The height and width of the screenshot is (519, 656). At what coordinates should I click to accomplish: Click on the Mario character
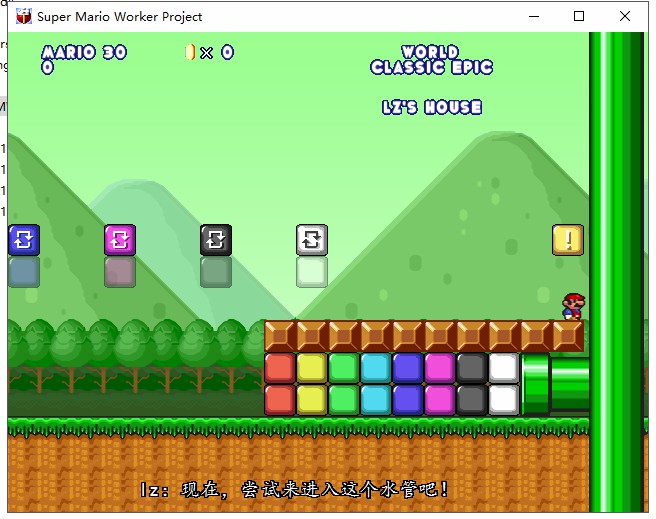573,307
